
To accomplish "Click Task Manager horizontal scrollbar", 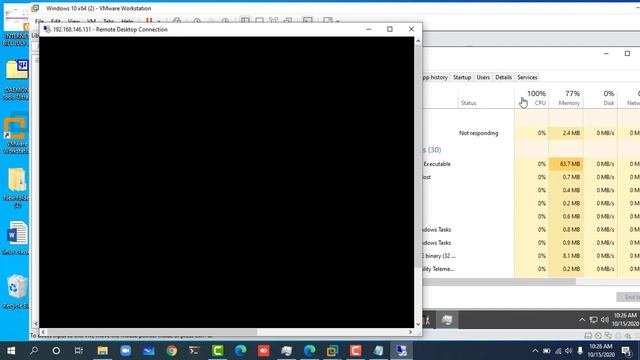I will (x=499, y=282).
